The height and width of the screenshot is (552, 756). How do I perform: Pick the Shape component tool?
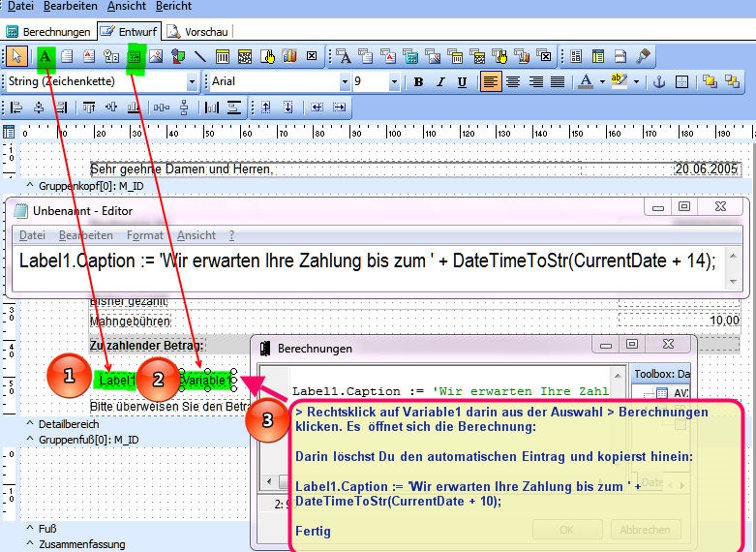(x=178, y=56)
